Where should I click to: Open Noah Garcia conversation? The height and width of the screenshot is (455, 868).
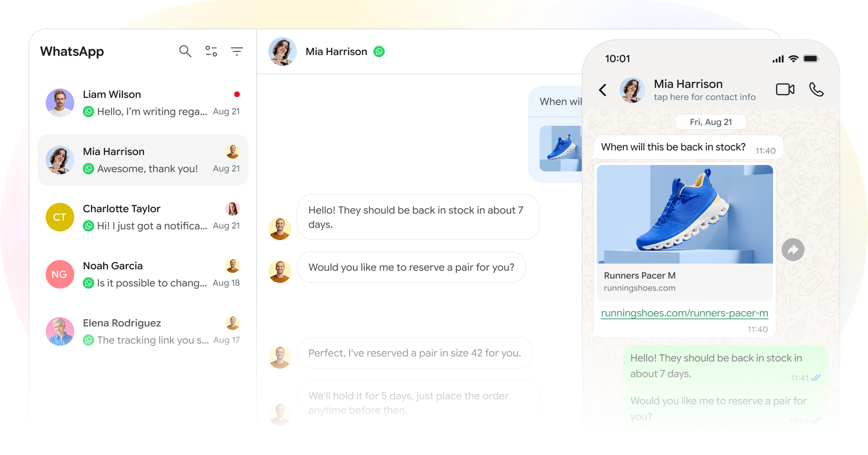(x=143, y=274)
